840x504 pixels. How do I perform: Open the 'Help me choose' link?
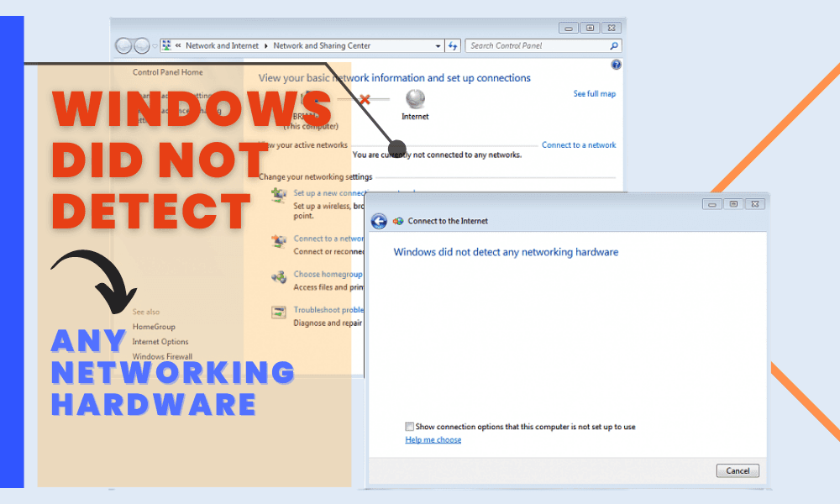tap(433, 439)
